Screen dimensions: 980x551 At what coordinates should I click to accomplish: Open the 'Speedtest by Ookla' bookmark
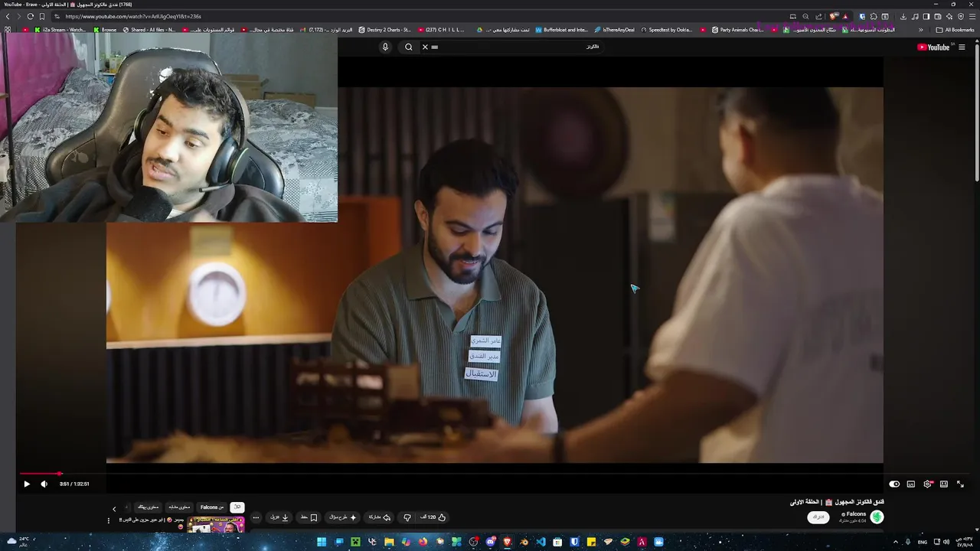tap(666, 30)
